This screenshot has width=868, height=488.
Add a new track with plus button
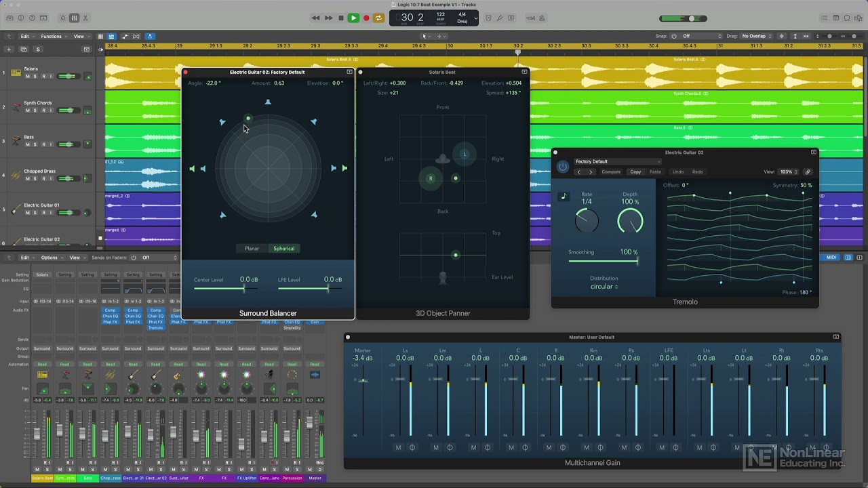click(x=9, y=49)
